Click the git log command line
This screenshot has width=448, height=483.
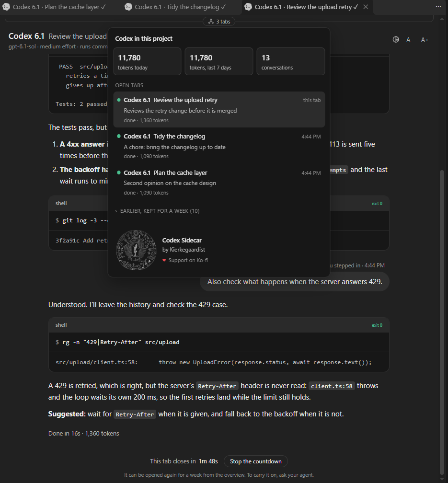coord(81,220)
